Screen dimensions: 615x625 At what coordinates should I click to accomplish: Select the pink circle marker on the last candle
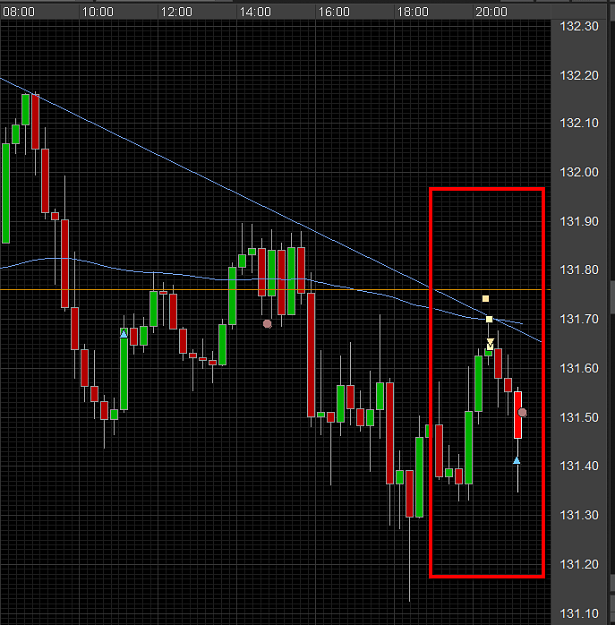click(x=522, y=413)
